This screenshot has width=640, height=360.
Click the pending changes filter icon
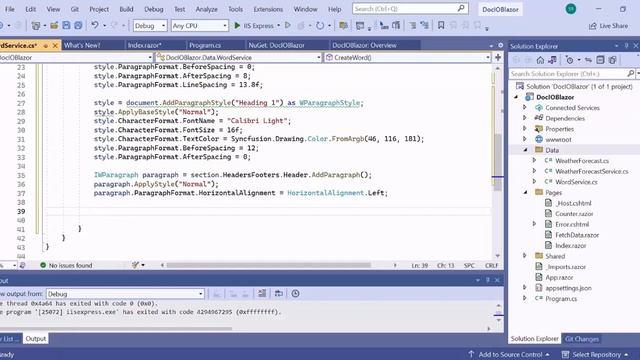pos(569,60)
